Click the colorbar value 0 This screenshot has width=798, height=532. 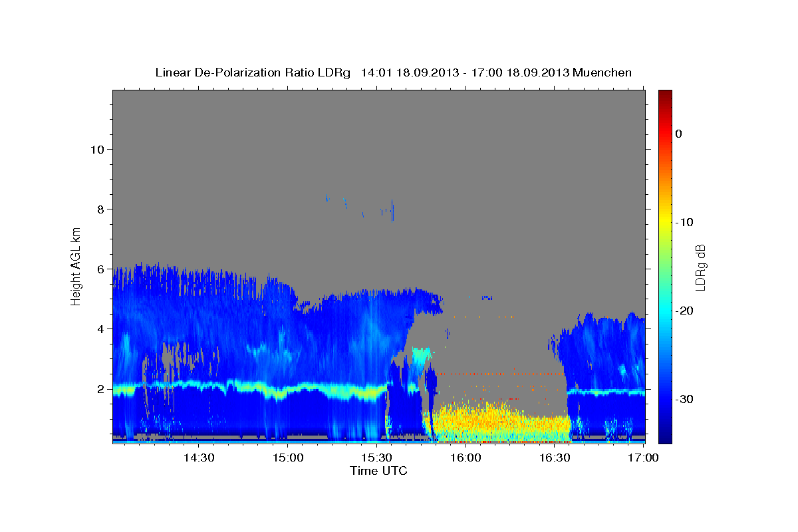click(x=679, y=134)
